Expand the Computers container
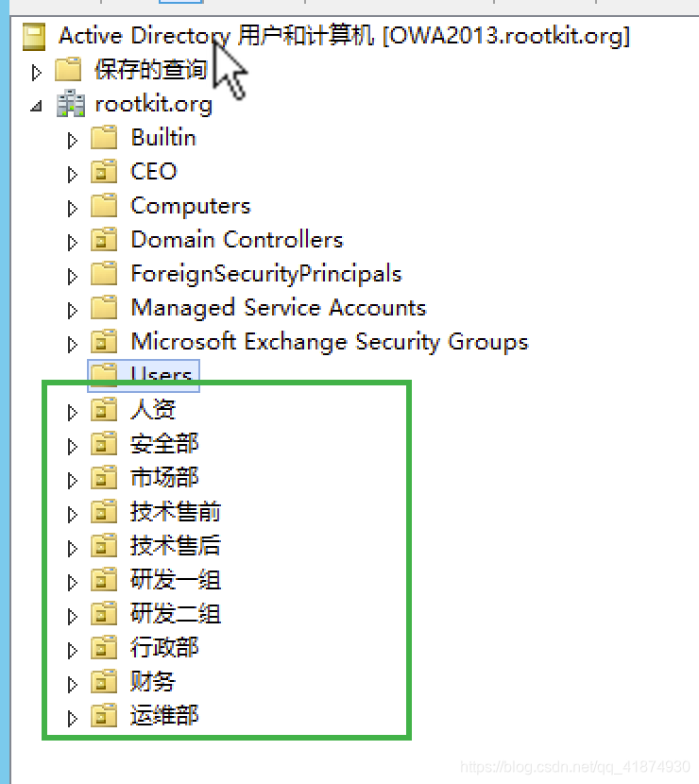This screenshot has height=784, width=699. [x=73, y=209]
